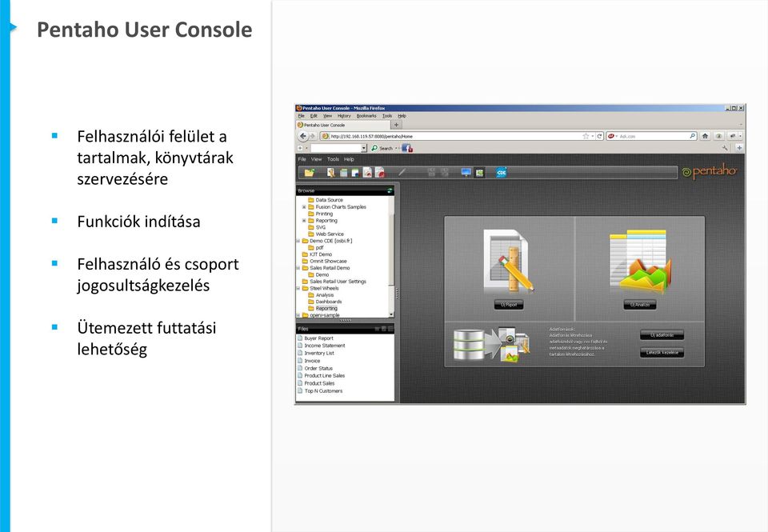Collapse the Demo CDE [osbi.fr] node
The width and height of the screenshot is (768, 532).
click(298, 241)
